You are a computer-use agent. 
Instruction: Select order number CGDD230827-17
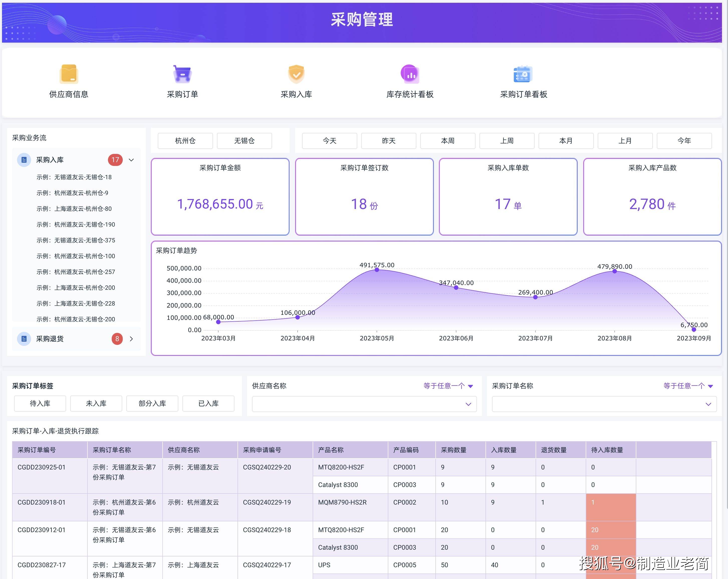(x=42, y=565)
